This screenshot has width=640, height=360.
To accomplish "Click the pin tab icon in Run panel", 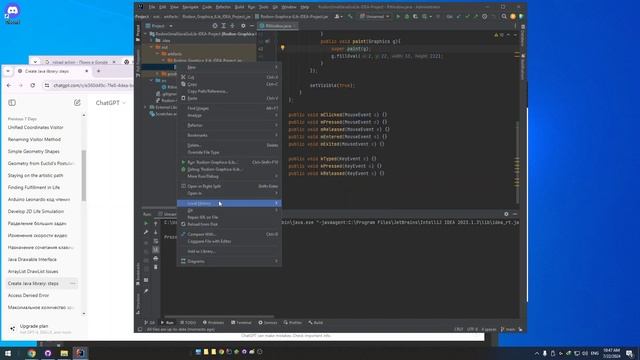I will point(146,291).
